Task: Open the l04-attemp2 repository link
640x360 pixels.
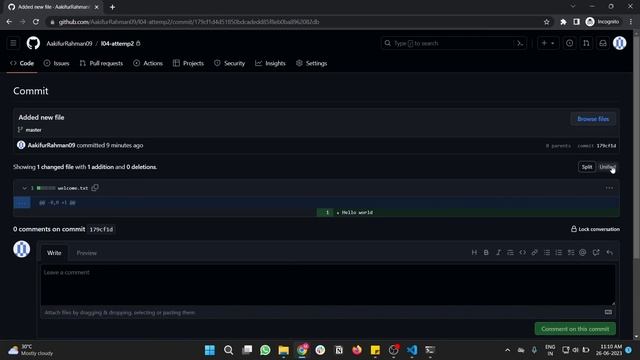Action: [118, 43]
